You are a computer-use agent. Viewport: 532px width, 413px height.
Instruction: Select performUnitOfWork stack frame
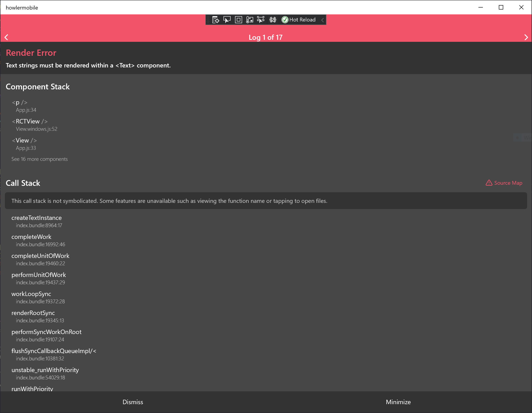pyautogui.click(x=39, y=275)
